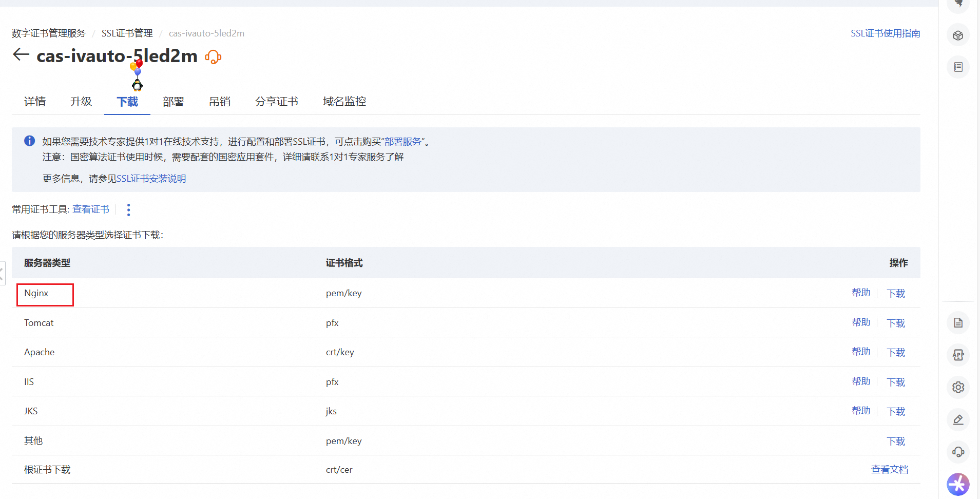Expand the collapsed left side panel handle

pos(2,273)
